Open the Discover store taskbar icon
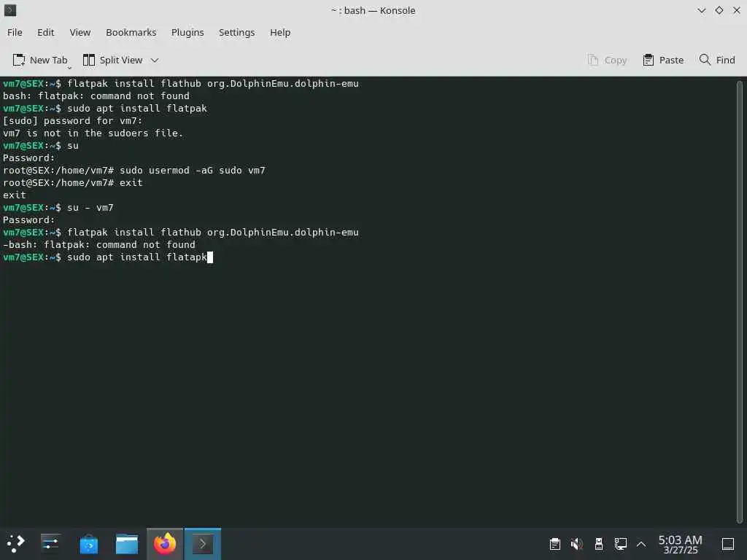Screen dimensions: 747x560 [x=88, y=543]
